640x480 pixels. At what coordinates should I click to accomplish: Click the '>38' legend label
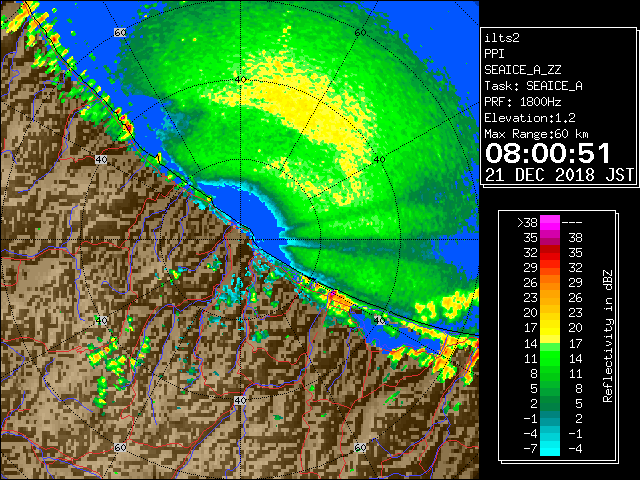tap(527, 223)
